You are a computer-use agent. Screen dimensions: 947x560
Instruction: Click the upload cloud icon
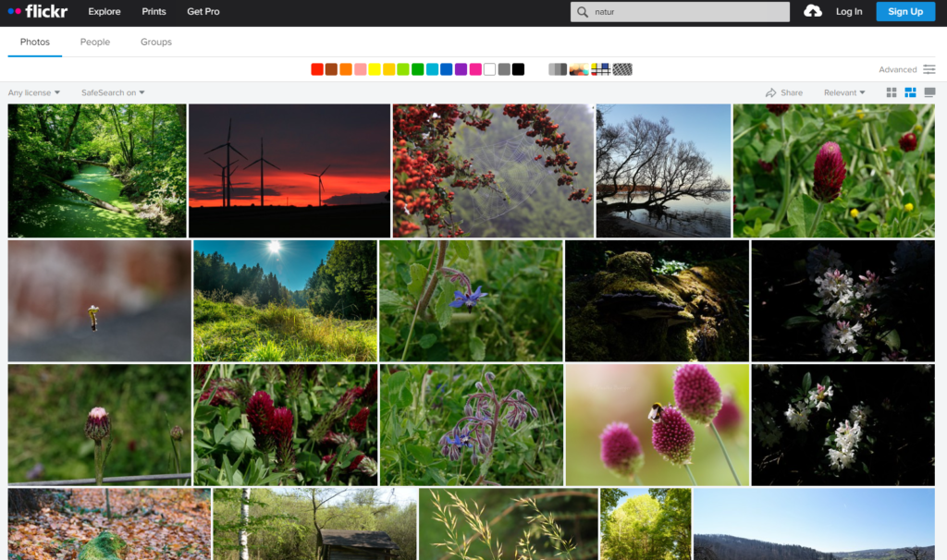pyautogui.click(x=813, y=11)
